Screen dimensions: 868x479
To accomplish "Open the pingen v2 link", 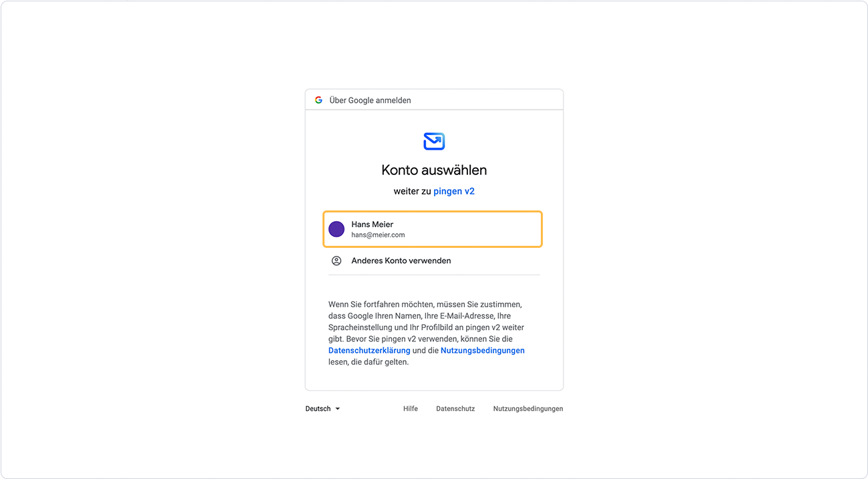I will pyautogui.click(x=454, y=191).
